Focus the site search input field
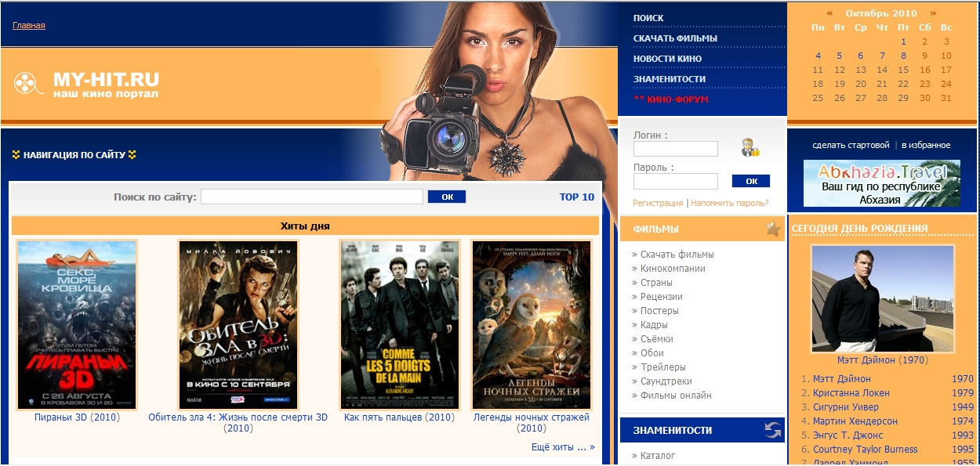The width and height of the screenshot is (980, 466). [312, 197]
